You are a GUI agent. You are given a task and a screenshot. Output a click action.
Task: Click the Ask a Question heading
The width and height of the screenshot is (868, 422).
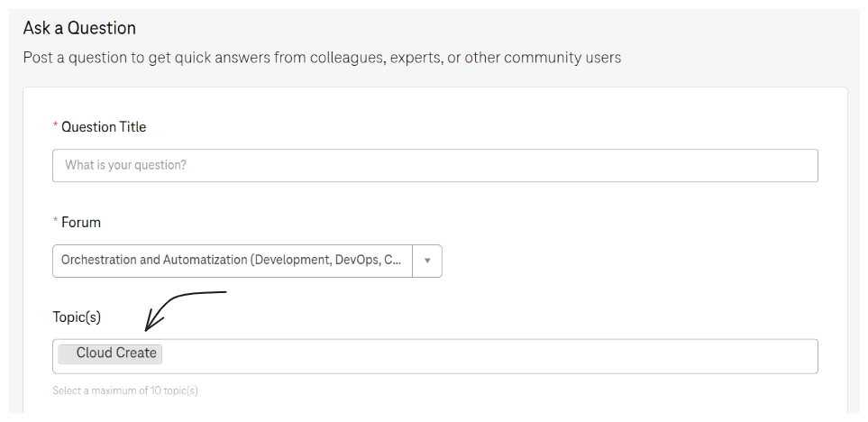[x=79, y=28]
